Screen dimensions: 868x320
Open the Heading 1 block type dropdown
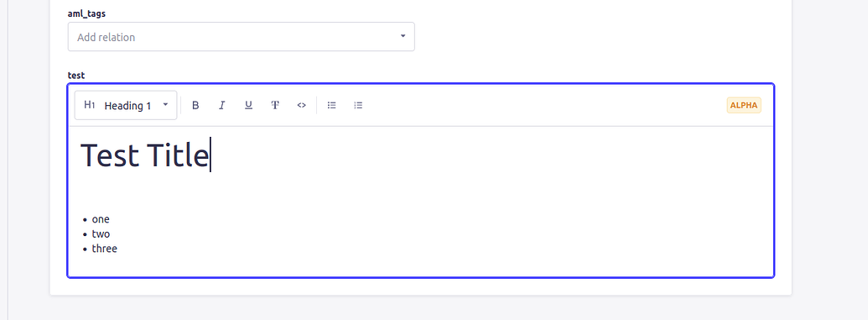pyautogui.click(x=126, y=105)
